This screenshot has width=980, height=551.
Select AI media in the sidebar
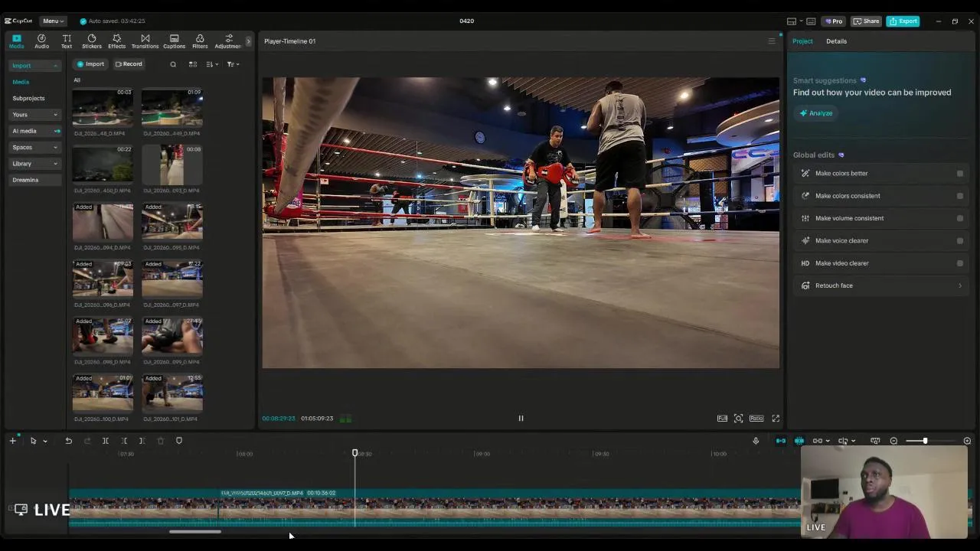(x=34, y=131)
